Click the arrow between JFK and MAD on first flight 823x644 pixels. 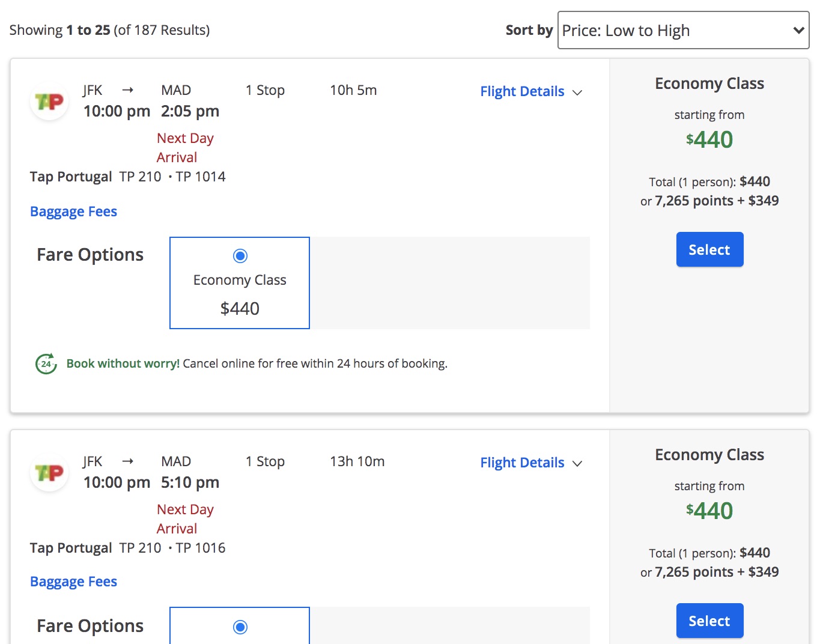(x=128, y=90)
